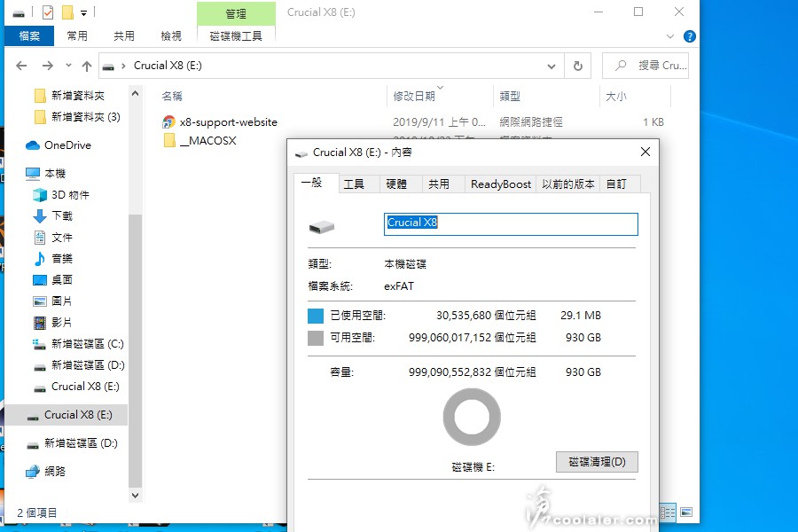Open the 磁碟機工具 ribbon tab
This screenshot has width=798, height=532.
coord(236,36)
